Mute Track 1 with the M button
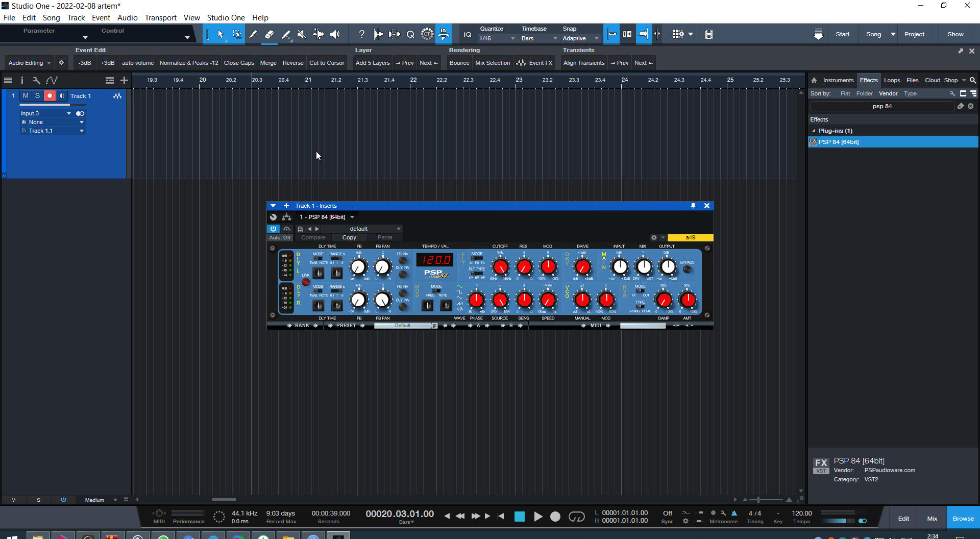The width and height of the screenshot is (980, 539). coord(26,95)
